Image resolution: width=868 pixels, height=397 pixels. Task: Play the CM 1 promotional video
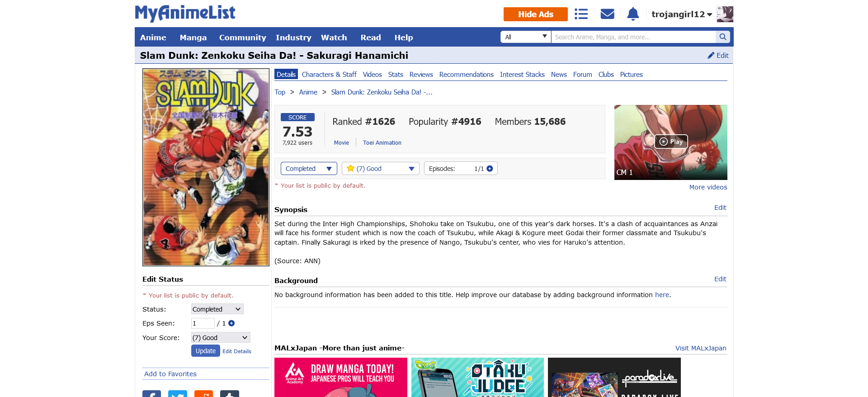tap(671, 142)
